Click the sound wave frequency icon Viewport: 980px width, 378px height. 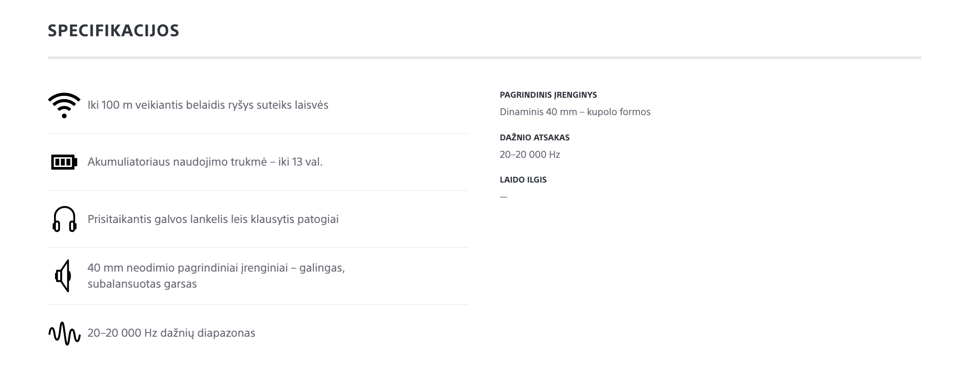64,333
